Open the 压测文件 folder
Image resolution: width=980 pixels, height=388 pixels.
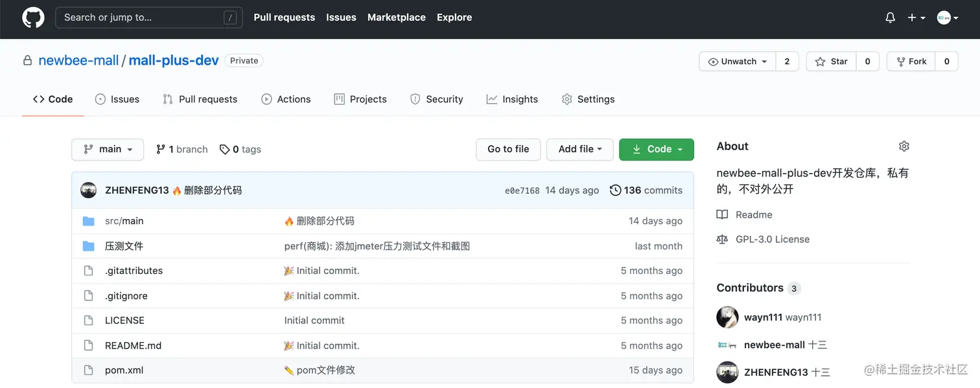pyautogui.click(x=124, y=246)
